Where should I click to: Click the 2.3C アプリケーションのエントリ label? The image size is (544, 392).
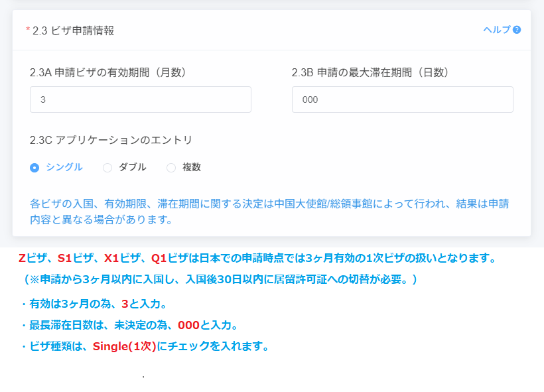pyautogui.click(x=111, y=140)
